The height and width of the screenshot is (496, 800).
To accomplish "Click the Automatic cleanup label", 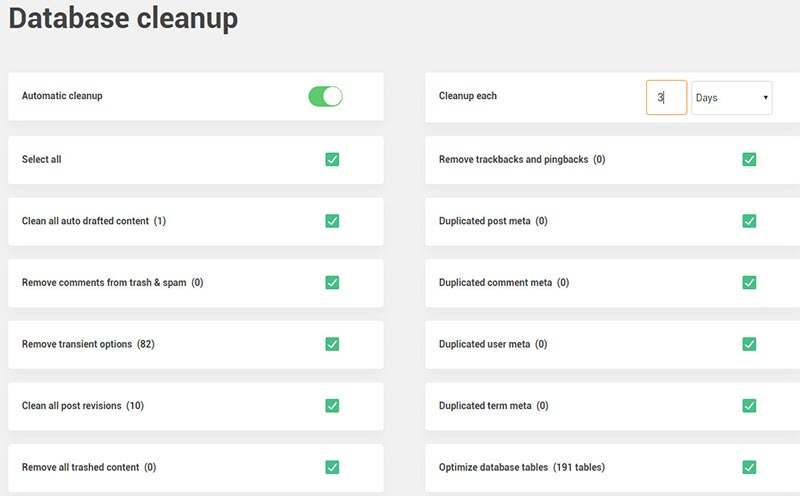I will (x=62, y=96).
